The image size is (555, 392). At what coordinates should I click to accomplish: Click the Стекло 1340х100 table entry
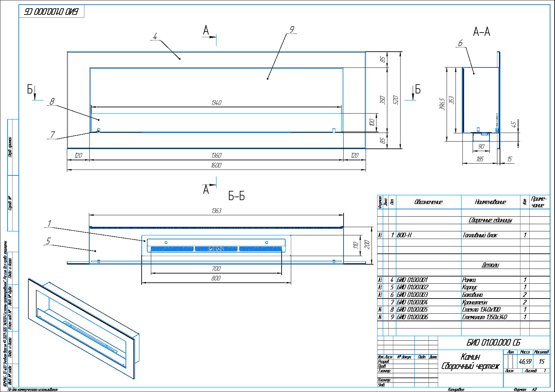click(481, 309)
